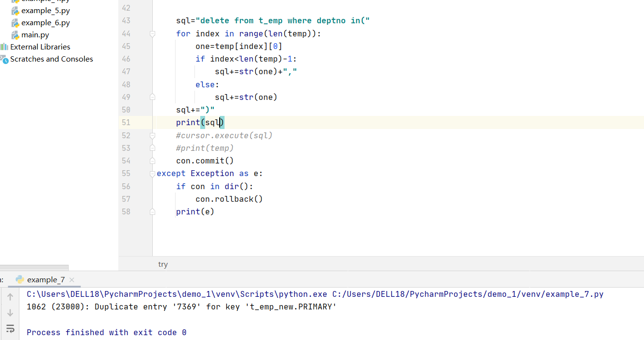Click the line 'if con in dir():'

(x=214, y=186)
